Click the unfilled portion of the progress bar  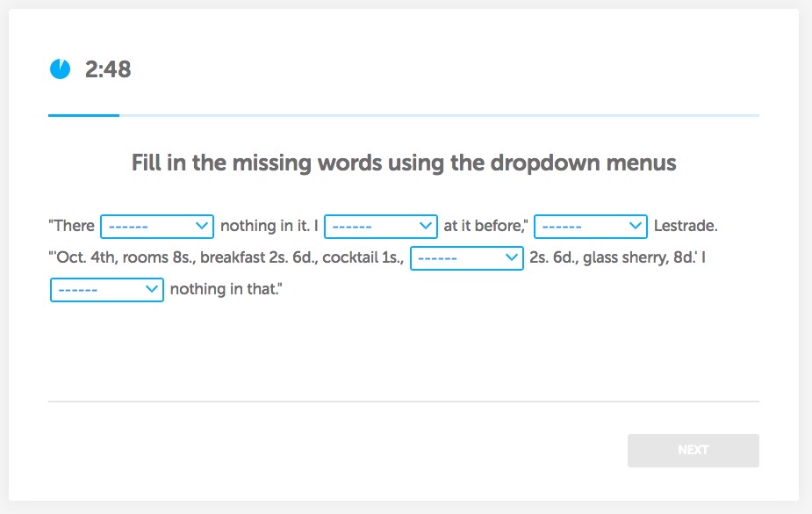pyautogui.click(x=439, y=115)
